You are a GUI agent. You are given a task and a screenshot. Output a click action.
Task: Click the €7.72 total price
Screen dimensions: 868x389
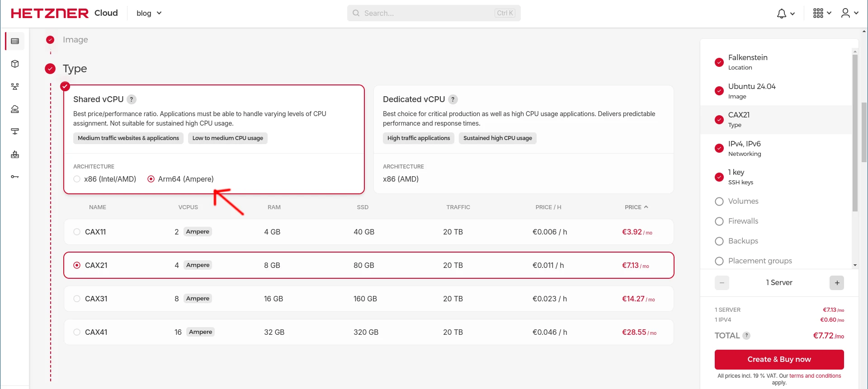829,336
